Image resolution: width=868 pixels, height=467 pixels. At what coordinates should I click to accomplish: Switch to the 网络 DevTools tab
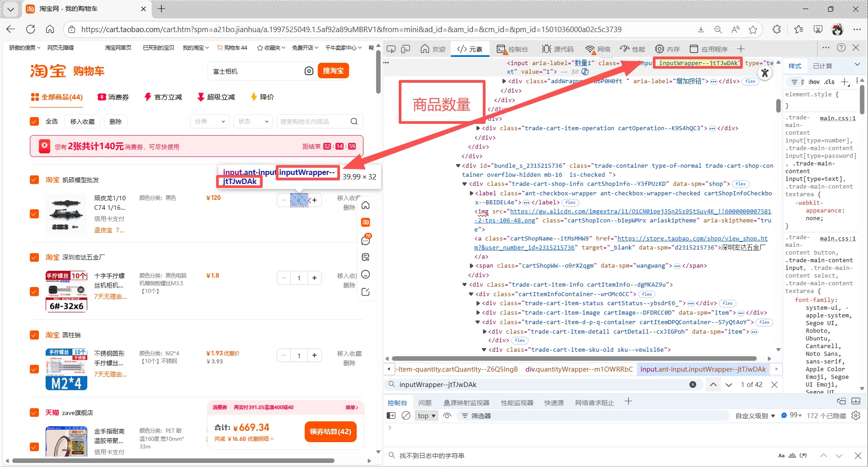pyautogui.click(x=598, y=49)
